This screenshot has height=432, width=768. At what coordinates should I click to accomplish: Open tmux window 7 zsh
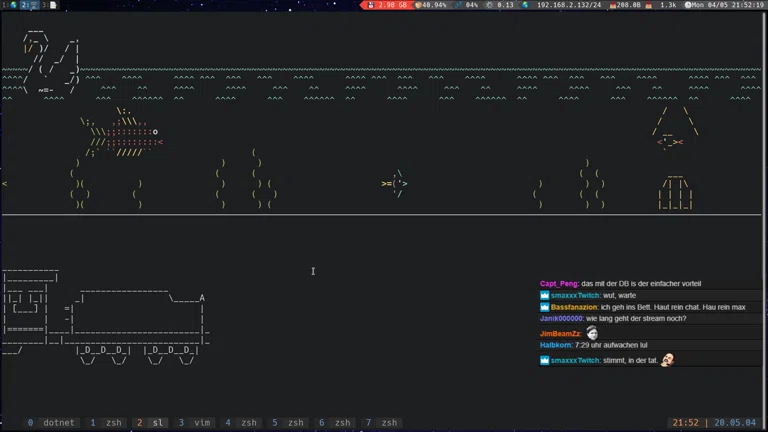pyautogui.click(x=382, y=423)
